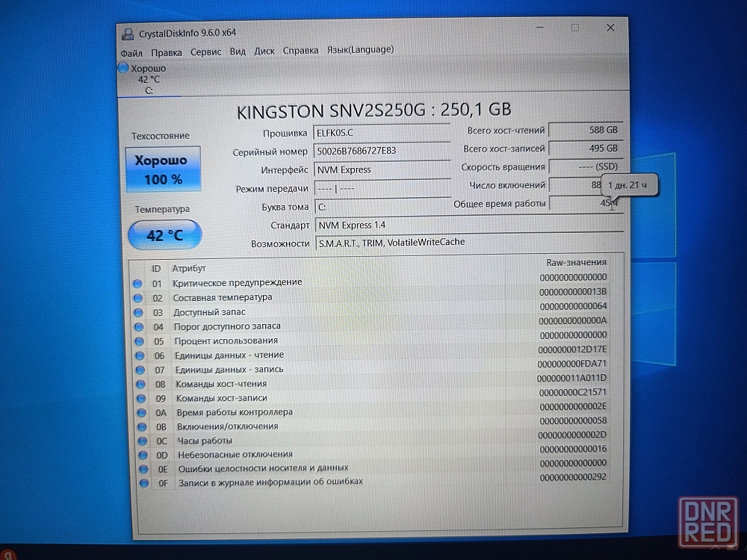Click the total host writes value 495 GB

pos(586,149)
